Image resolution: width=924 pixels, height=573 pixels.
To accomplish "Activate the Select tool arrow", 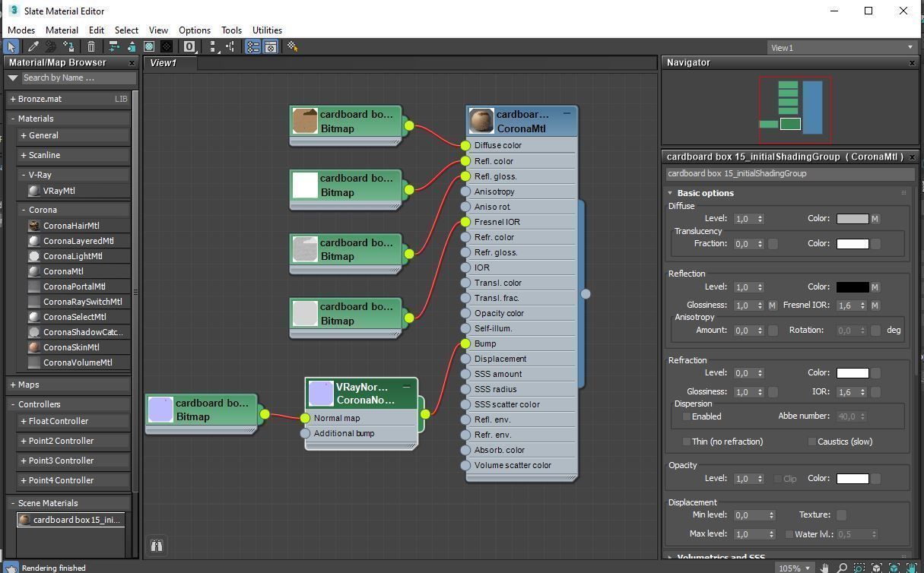I will 11,46.
